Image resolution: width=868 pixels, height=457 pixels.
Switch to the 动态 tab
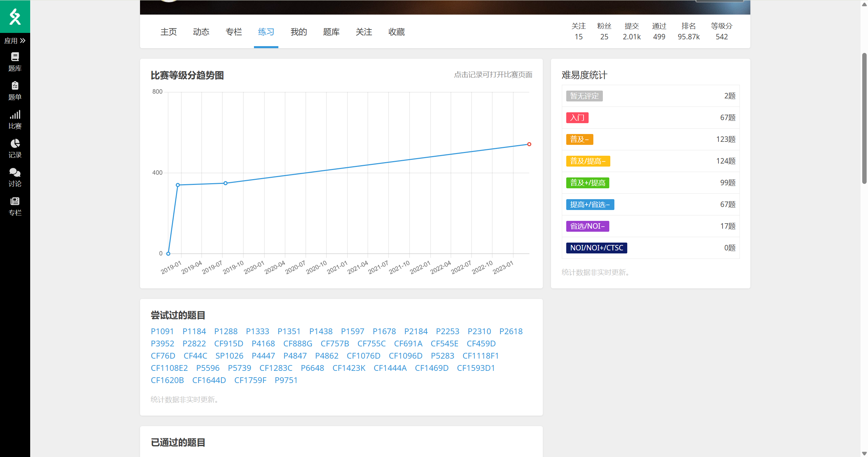click(201, 32)
